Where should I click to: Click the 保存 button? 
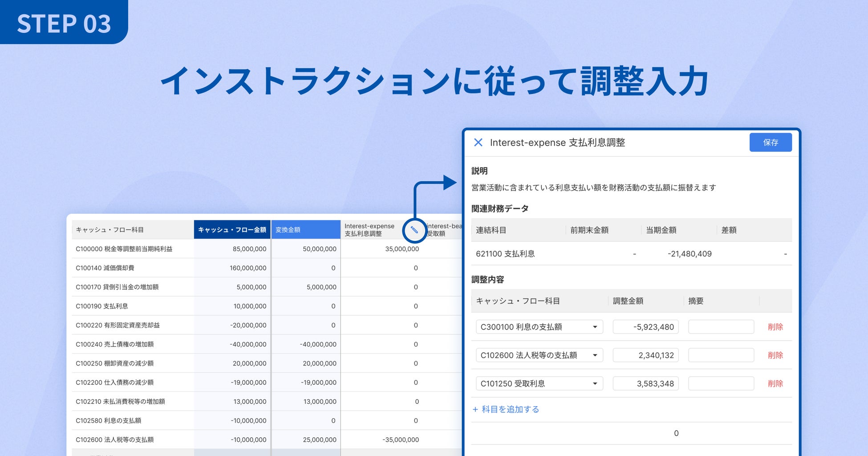[x=771, y=142]
